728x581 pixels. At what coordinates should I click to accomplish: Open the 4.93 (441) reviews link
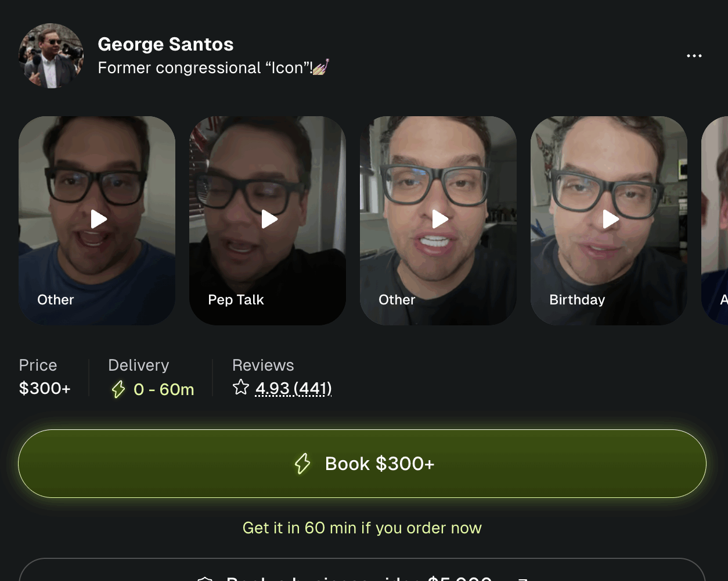293,388
